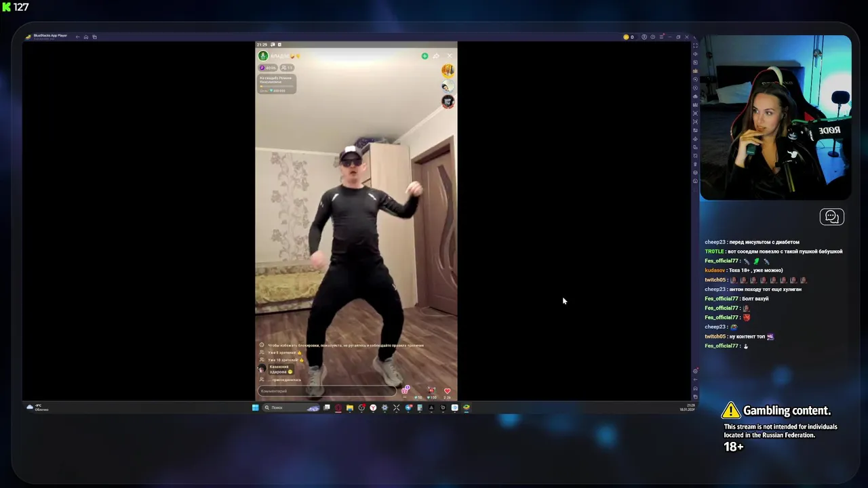Open the pink gift box icon

coord(405,390)
